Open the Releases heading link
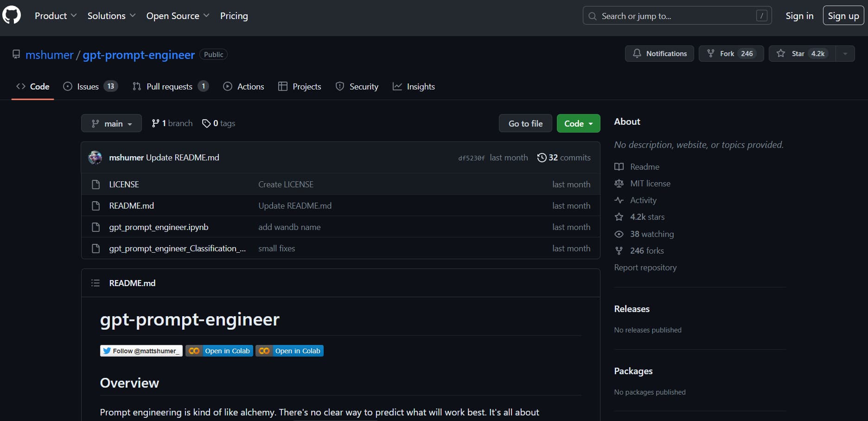The height and width of the screenshot is (421, 868). (632, 309)
